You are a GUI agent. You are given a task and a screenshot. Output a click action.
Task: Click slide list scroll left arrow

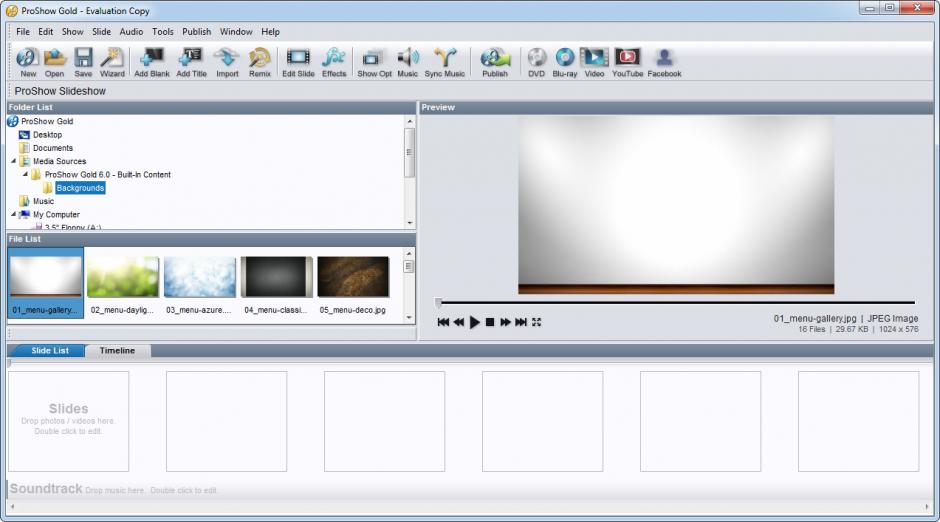(x=13, y=507)
